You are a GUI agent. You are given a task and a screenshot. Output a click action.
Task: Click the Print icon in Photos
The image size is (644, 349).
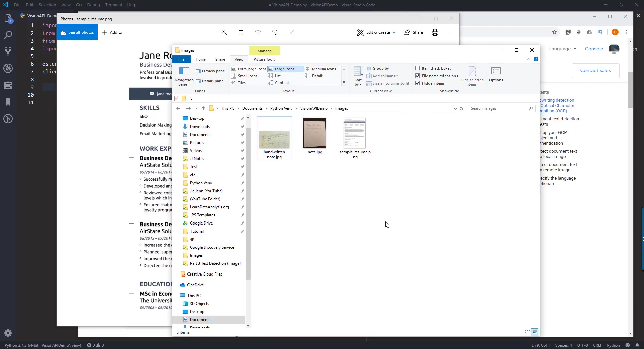[435, 32]
